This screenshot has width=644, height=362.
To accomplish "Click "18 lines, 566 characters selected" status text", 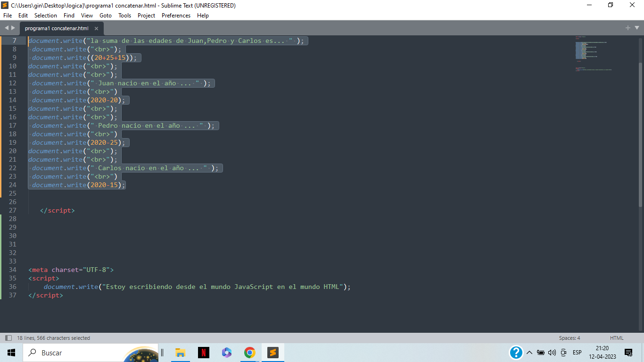I will pos(53,338).
